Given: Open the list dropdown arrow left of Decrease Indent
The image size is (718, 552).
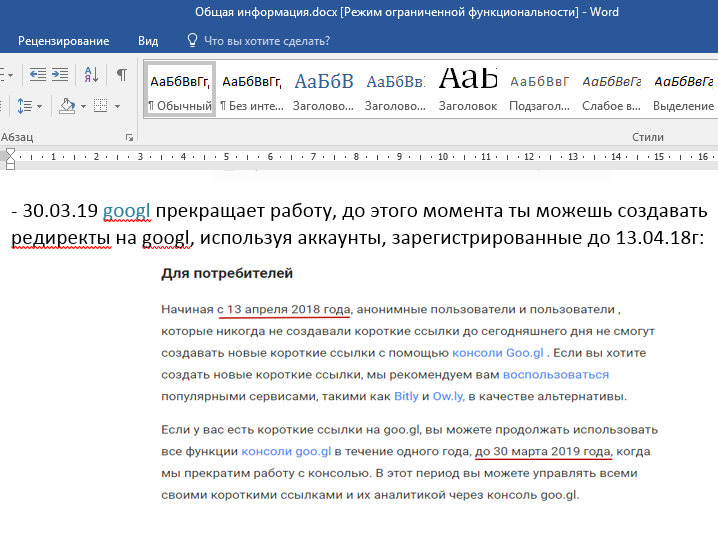Looking at the screenshot, I should (x=11, y=75).
